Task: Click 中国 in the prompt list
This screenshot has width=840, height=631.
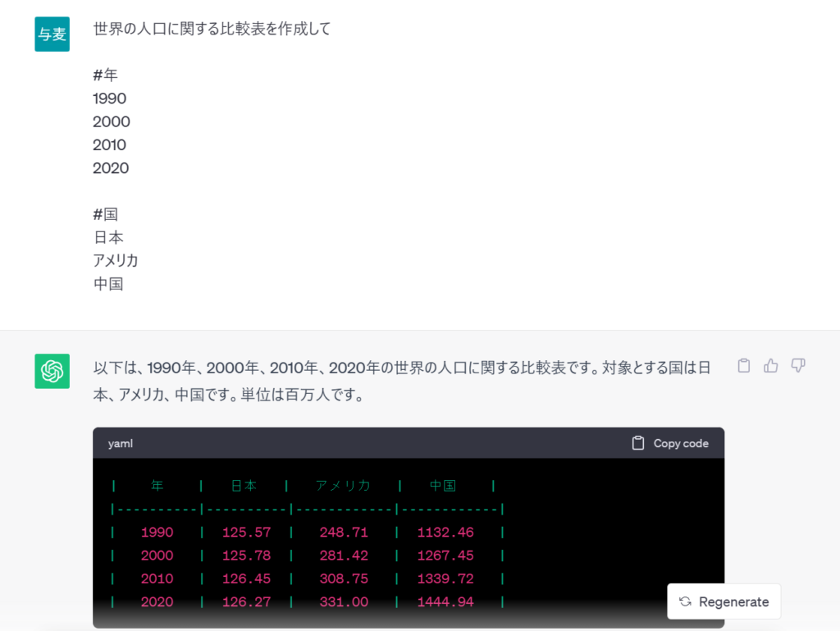Action: point(108,284)
